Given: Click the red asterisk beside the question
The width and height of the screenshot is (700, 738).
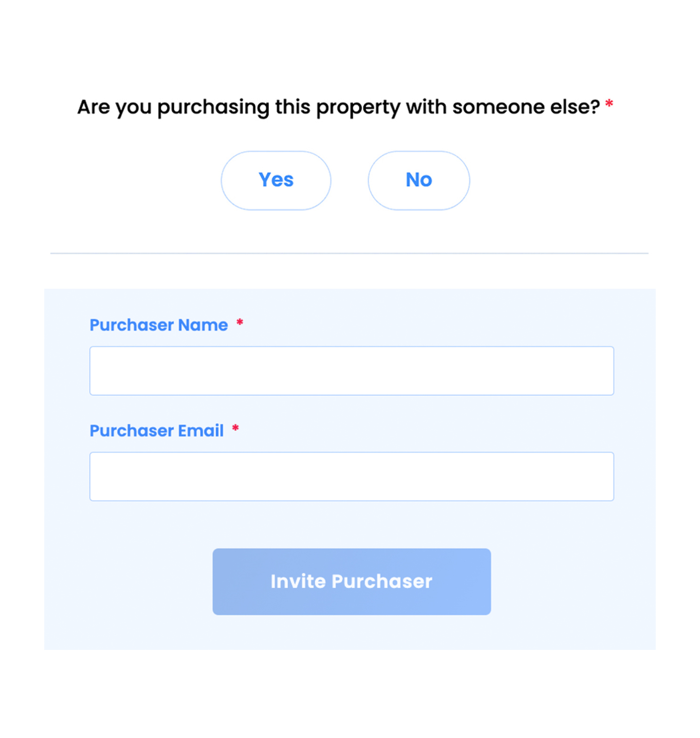Looking at the screenshot, I should [609, 104].
